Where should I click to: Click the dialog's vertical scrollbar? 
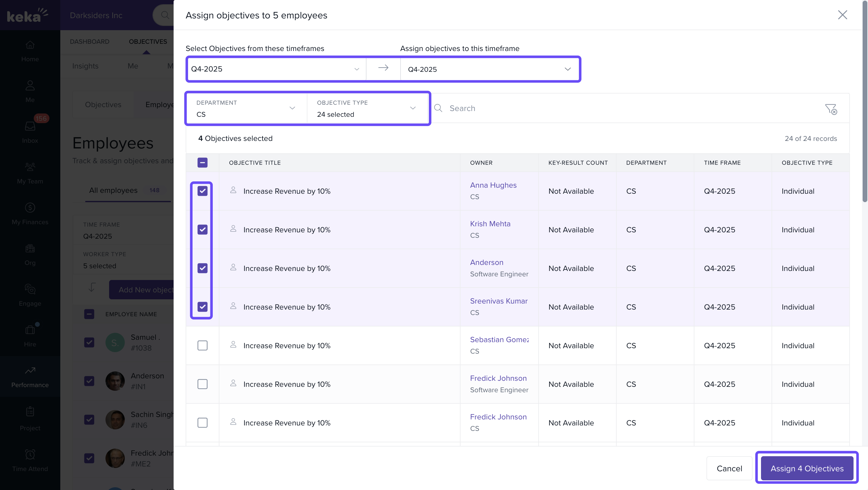coord(865,101)
